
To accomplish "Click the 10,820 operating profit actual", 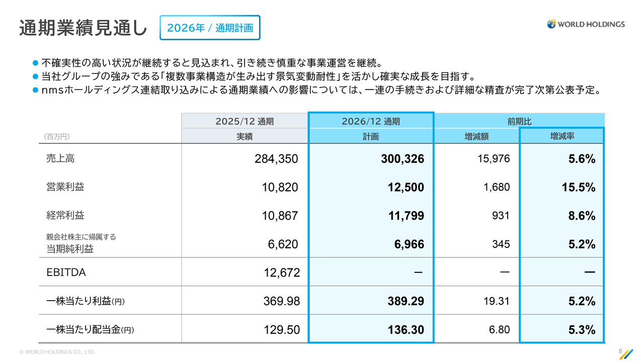I will pyautogui.click(x=280, y=188).
